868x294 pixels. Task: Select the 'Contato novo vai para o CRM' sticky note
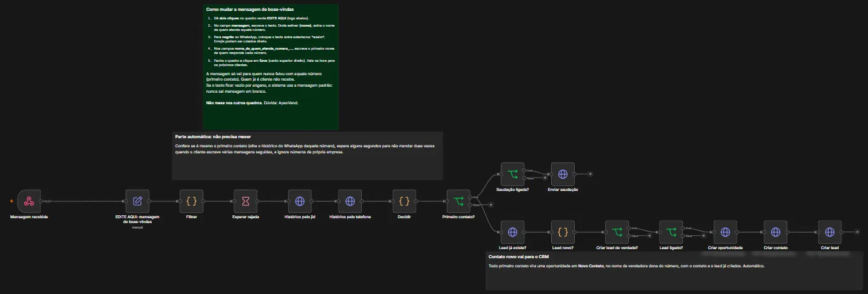pos(674,271)
